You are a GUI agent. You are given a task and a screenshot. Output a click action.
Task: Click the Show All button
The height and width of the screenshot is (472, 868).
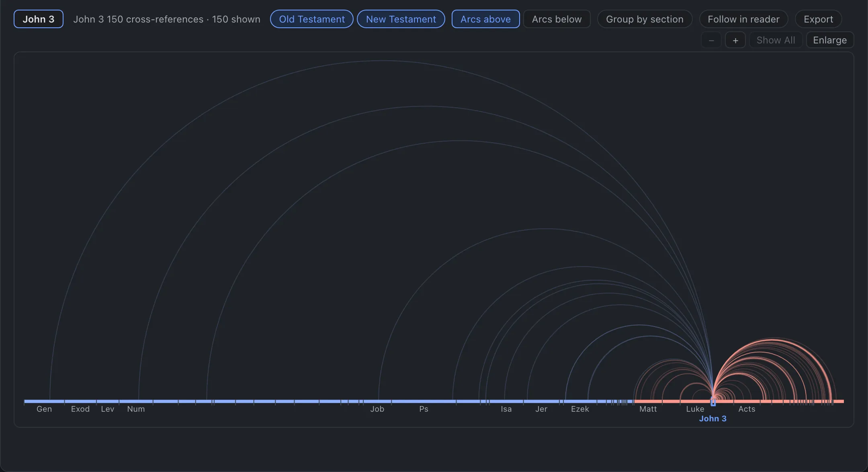click(x=776, y=40)
